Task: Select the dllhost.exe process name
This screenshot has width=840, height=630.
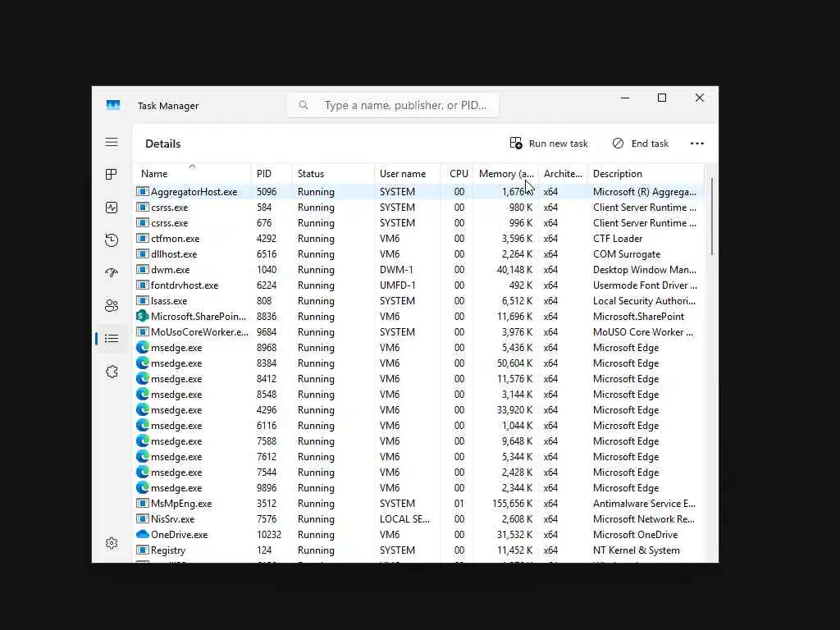Action: tap(174, 254)
